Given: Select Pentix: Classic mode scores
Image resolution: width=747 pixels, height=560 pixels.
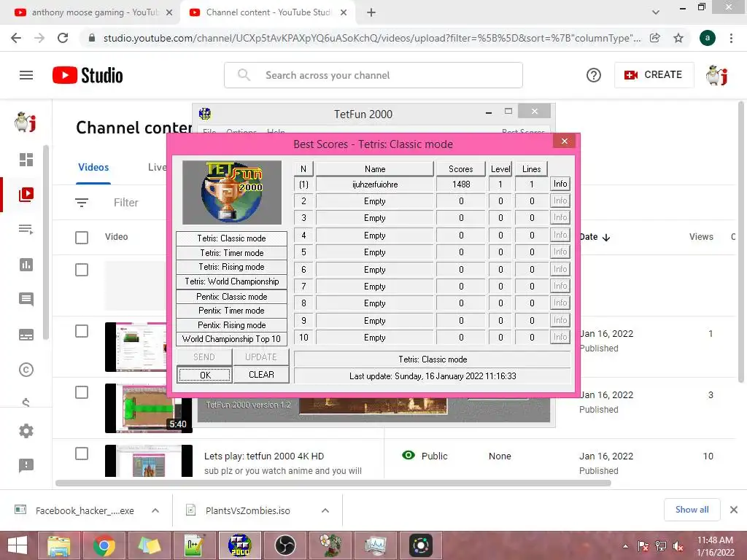Looking at the screenshot, I should 231,296.
